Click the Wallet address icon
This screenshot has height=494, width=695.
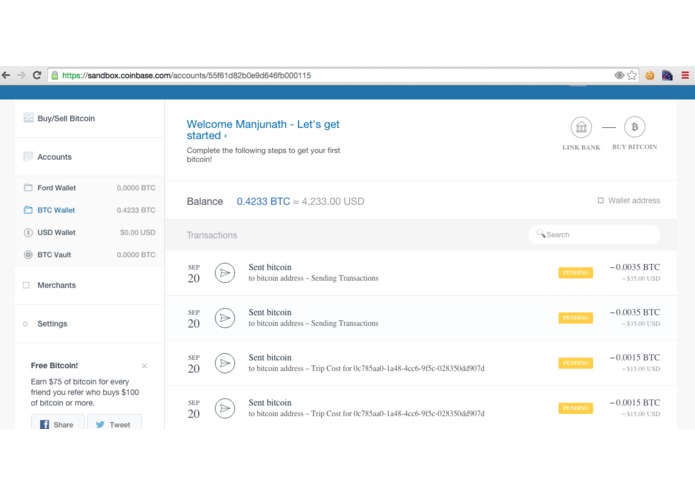[601, 201]
